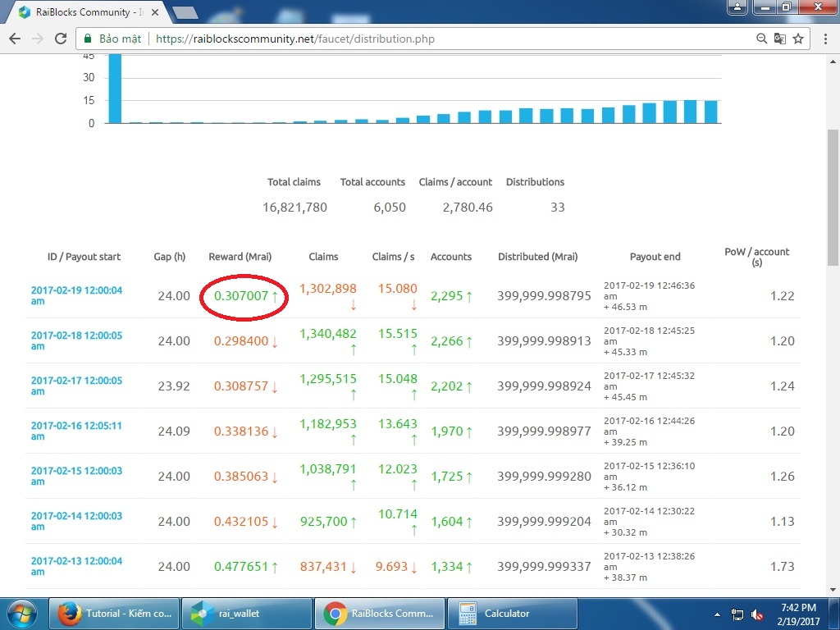Click the Distributions count 33
The width and height of the screenshot is (840, 630).
[x=558, y=208]
